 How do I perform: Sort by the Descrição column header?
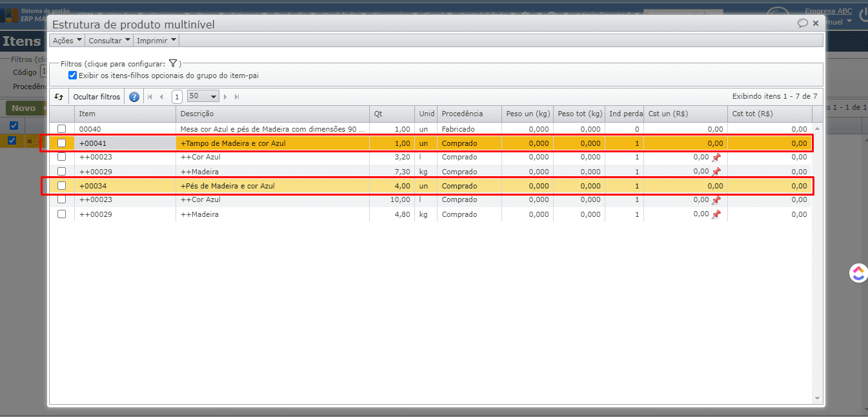[x=272, y=114]
